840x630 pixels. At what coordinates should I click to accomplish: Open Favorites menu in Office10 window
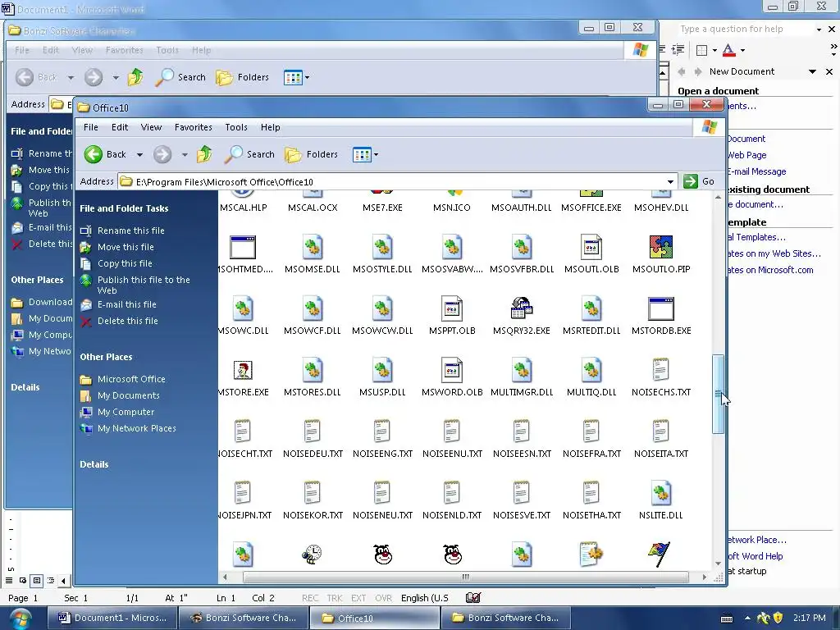click(194, 127)
